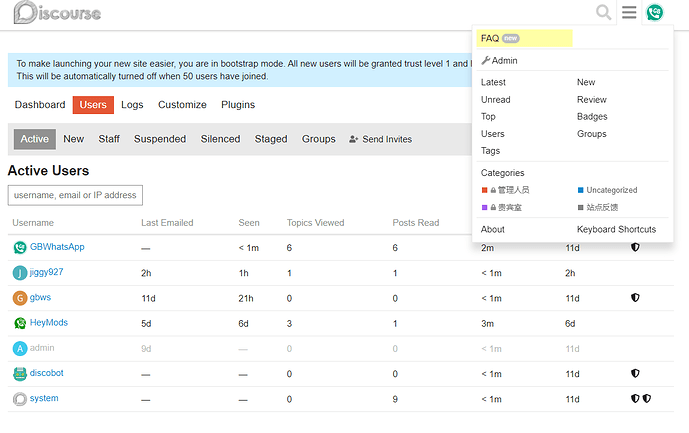Focus username, email or IP search field
This screenshot has height=433, width=689.
point(75,195)
